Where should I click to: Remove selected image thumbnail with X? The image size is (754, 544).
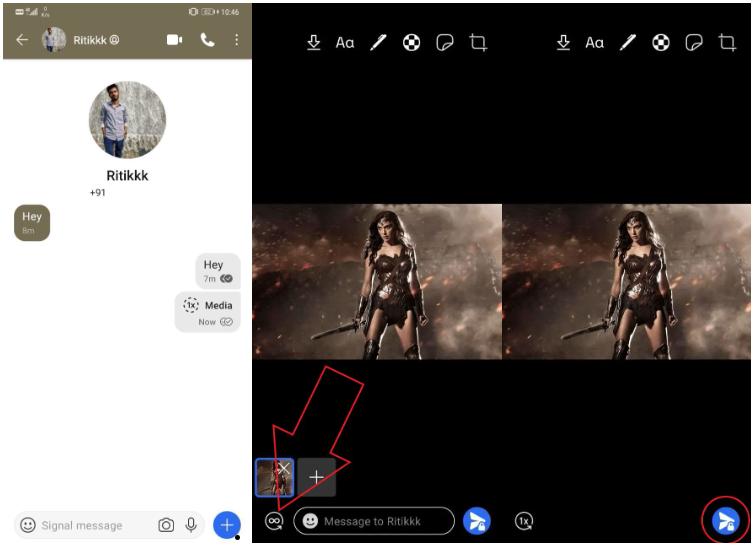pyautogui.click(x=285, y=468)
